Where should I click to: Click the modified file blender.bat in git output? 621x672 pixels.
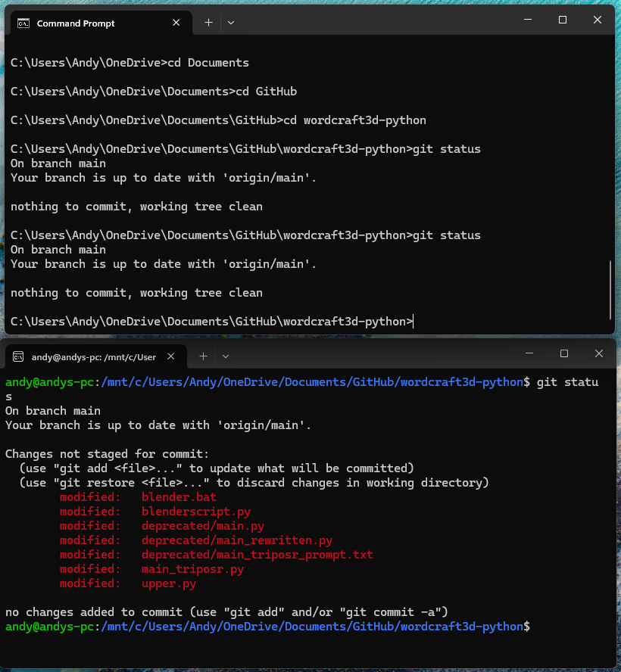(x=179, y=496)
